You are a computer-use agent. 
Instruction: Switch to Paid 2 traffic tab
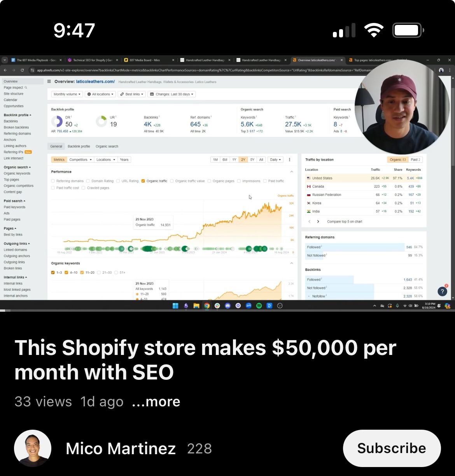pos(416,160)
